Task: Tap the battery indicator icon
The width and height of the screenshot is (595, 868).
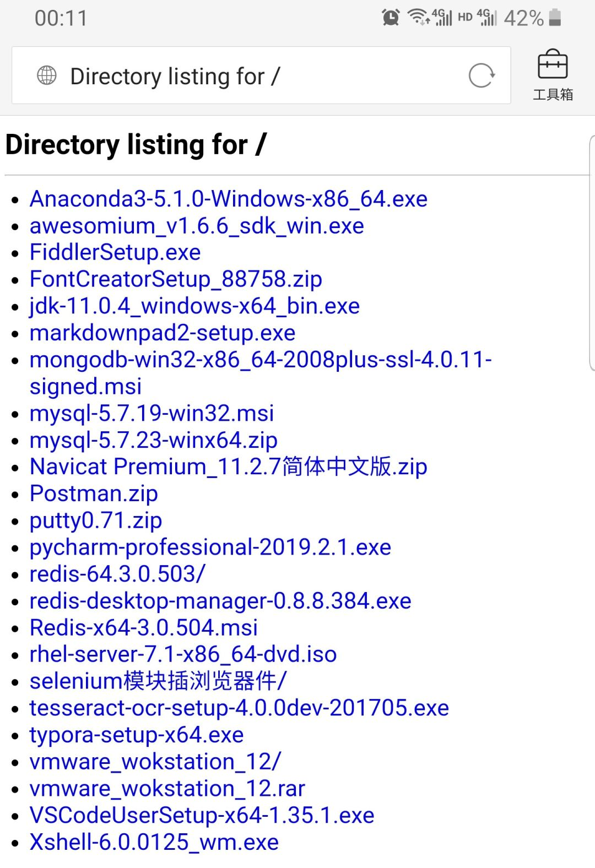Action: pyautogui.click(x=555, y=18)
